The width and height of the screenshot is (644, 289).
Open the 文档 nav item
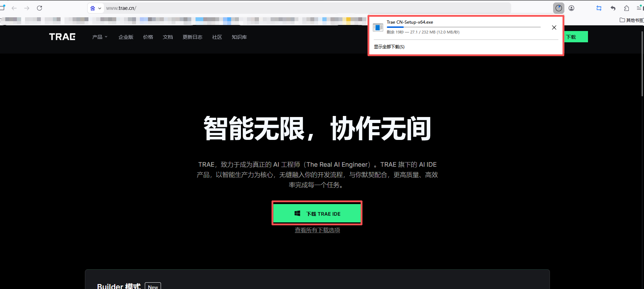tap(168, 37)
